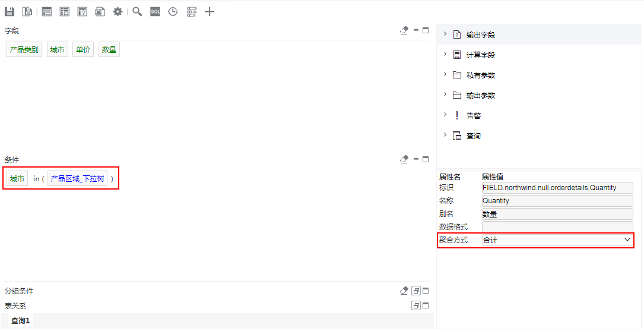Image resolution: width=644 pixels, height=331 pixels.
Task: Open the third toolbar layout panel icon
Action: [x=47, y=11]
